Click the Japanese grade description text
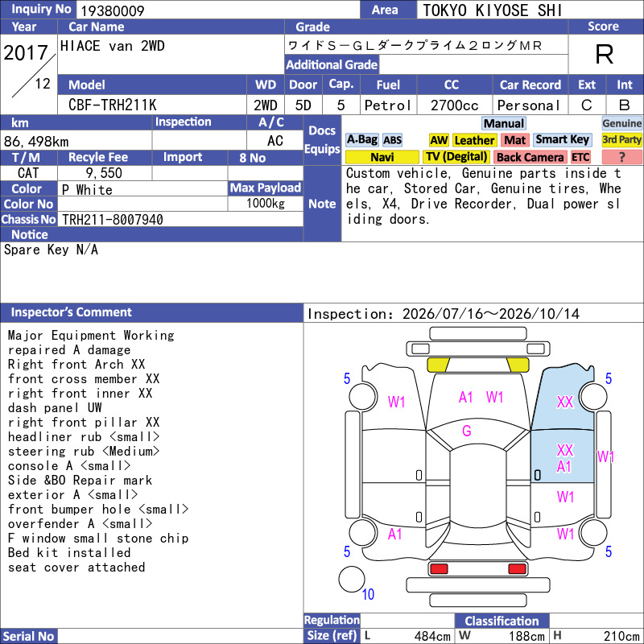 tap(415, 45)
